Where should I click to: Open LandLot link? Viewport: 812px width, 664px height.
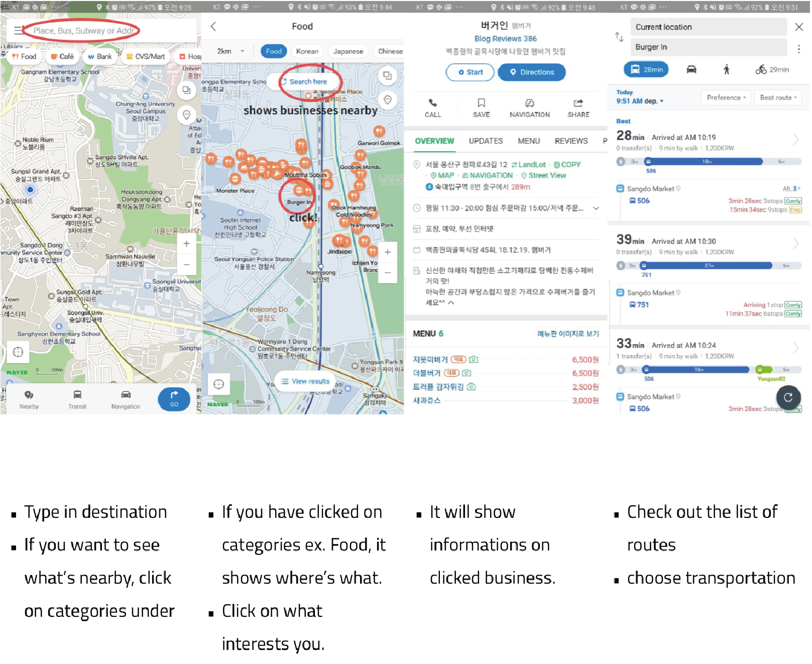click(529, 165)
